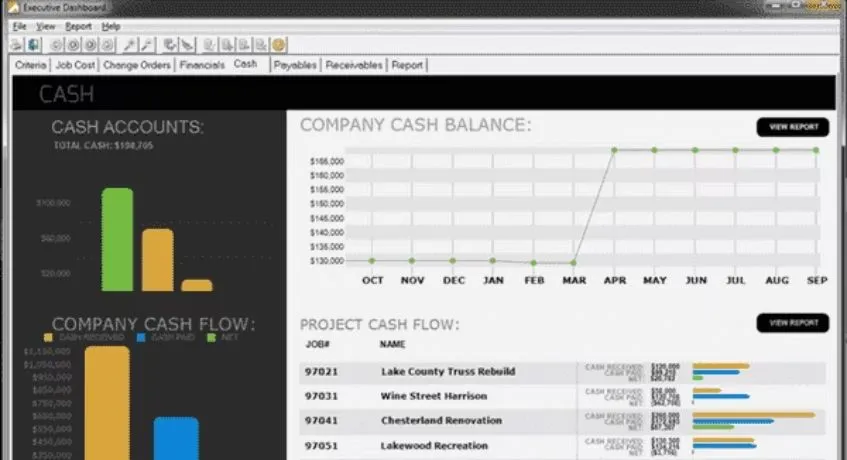Click the $130,000 axis label

coord(327,261)
